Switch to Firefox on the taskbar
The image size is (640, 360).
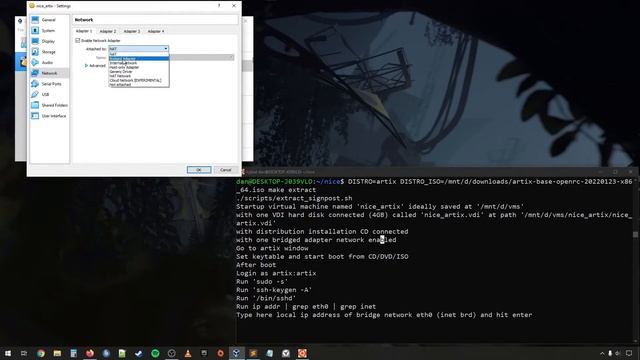pyautogui.click(x=90, y=353)
